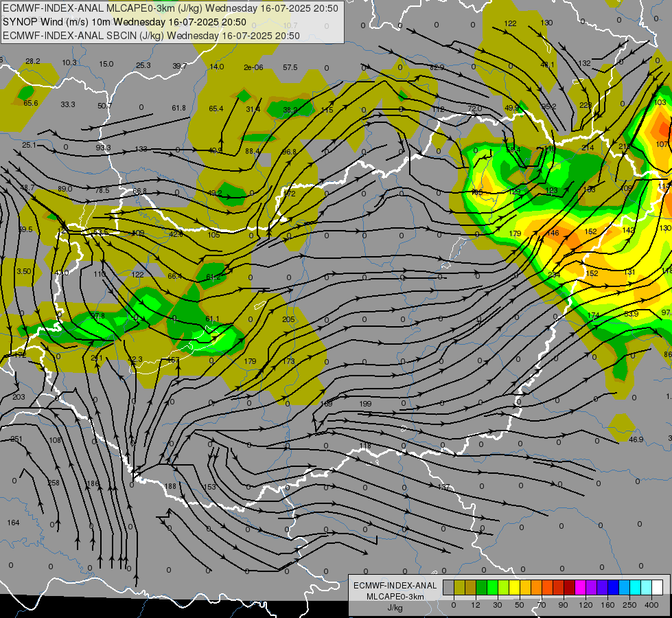
Task: Click the map value '203'
Action: pyautogui.click(x=19, y=397)
